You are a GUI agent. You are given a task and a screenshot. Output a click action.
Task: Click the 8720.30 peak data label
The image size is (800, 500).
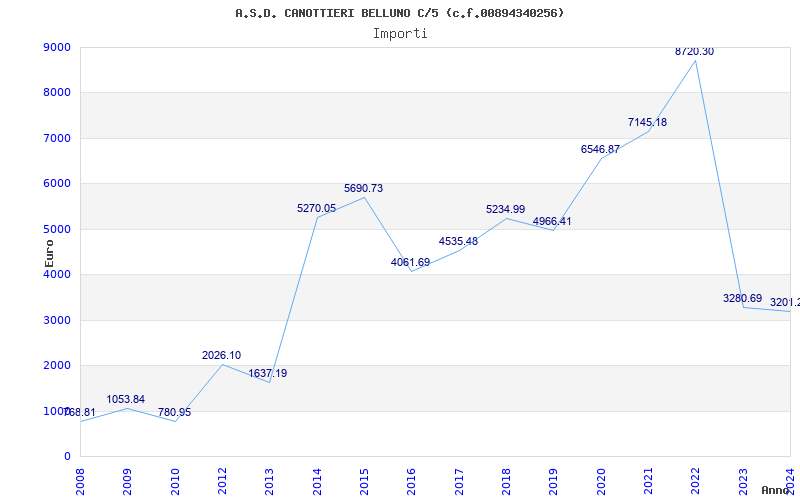pyautogui.click(x=694, y=51)
